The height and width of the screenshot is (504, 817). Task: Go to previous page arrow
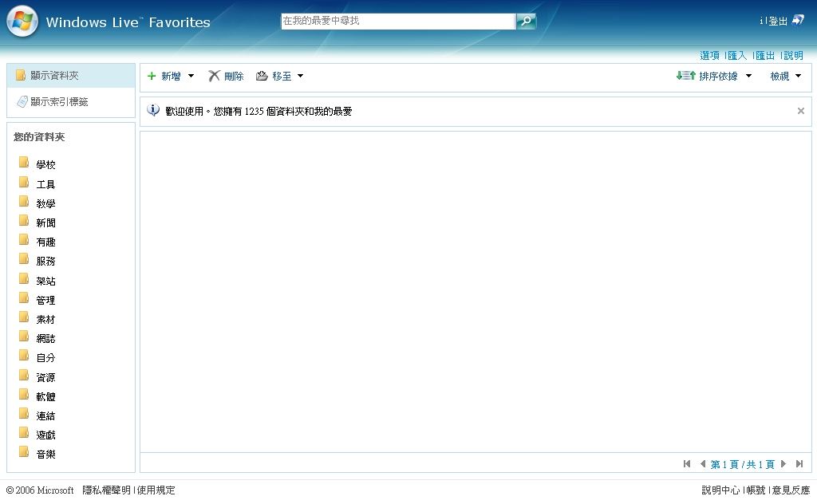702,464
